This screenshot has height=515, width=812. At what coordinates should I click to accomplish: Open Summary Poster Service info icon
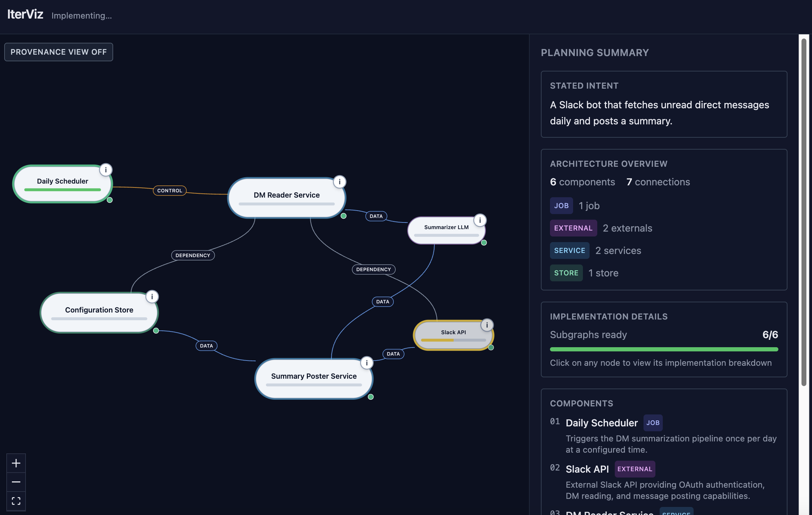[366, 363]
